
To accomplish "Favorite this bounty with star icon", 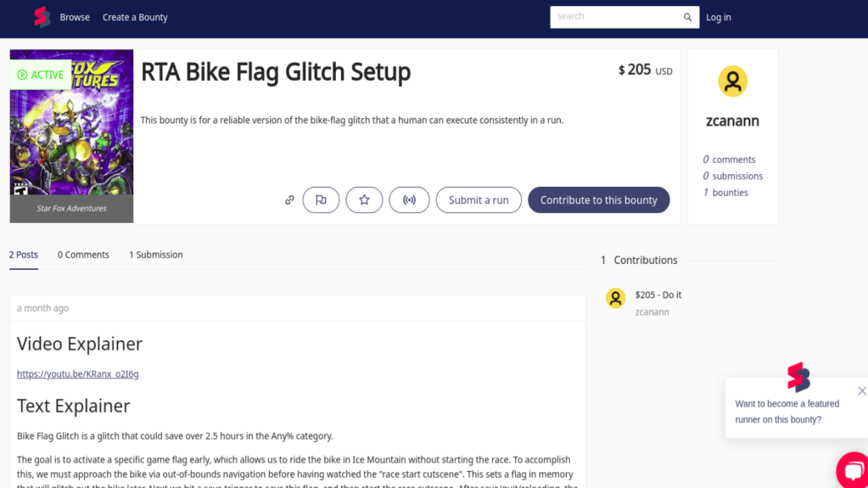I will tap(364, 200).
